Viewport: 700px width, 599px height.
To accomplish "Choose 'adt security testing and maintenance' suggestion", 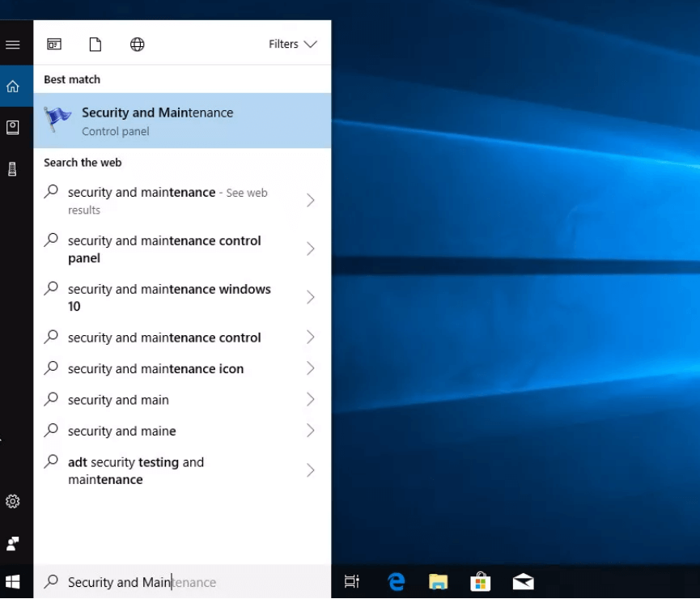I will point(182,470).
